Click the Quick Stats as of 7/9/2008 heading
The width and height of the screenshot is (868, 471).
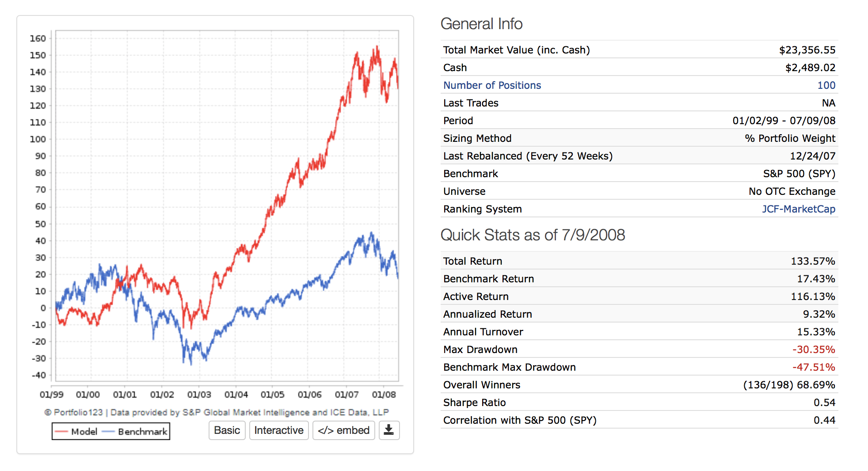[x=533, y=235]
